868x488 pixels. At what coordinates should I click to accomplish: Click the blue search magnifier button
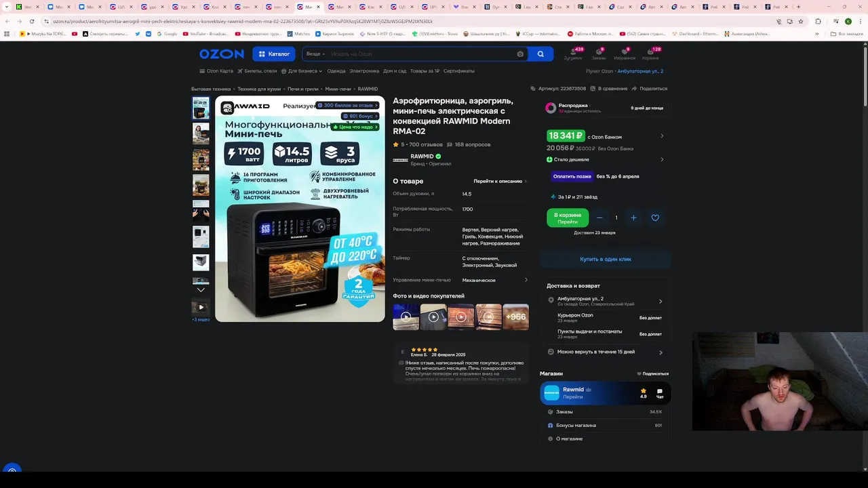coord(540,54)
